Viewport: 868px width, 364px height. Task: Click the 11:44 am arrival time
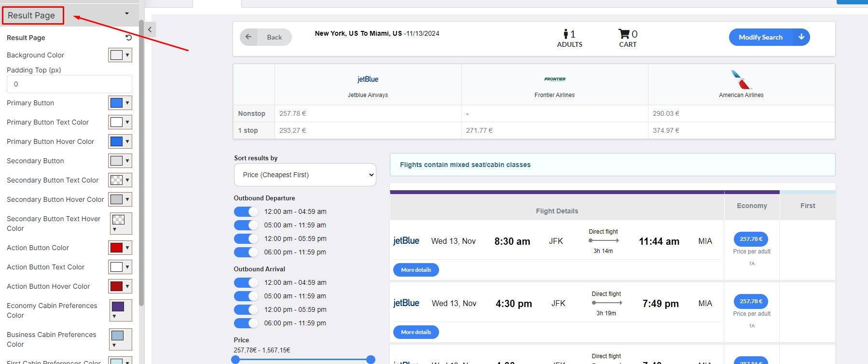[659, 241]
